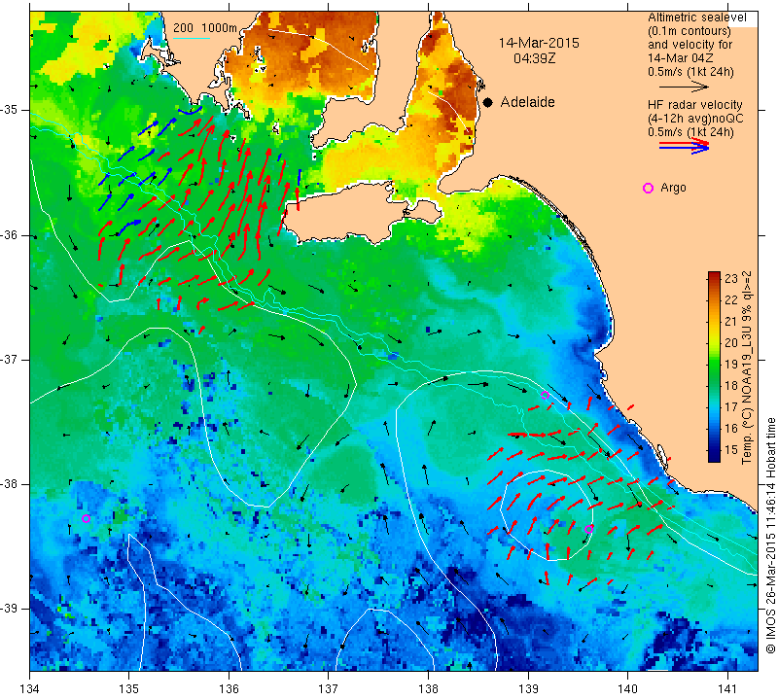Click the IMOS copyright timestamp text
The image size is (778, 700).
point(770,535)
